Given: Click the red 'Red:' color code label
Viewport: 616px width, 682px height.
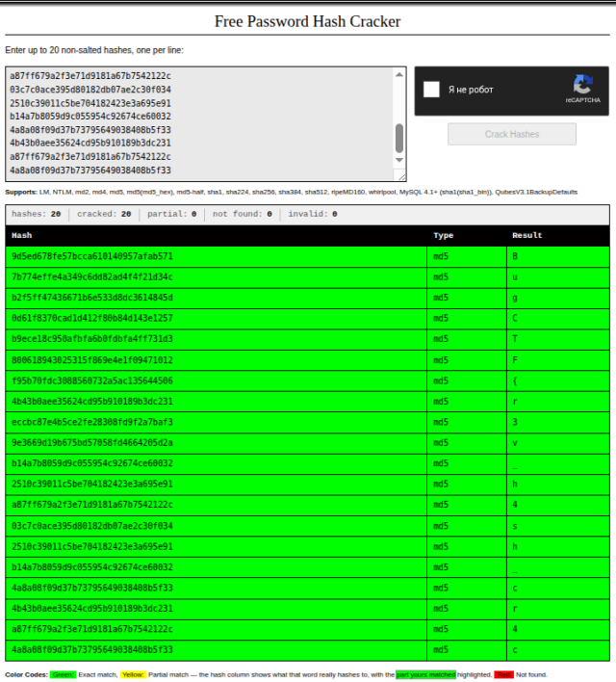Looking at the screenshot, I should point(503,674).
